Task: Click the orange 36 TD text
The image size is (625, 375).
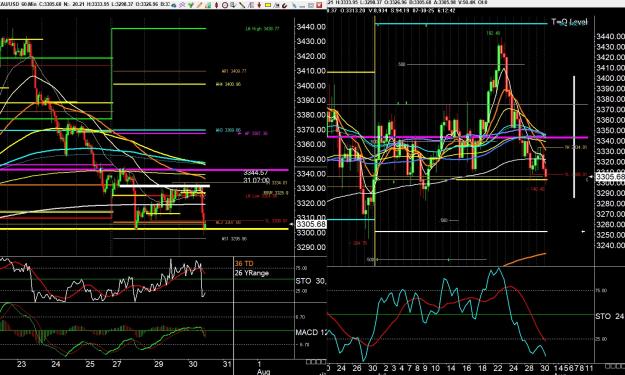Action: tap(244, 263)
